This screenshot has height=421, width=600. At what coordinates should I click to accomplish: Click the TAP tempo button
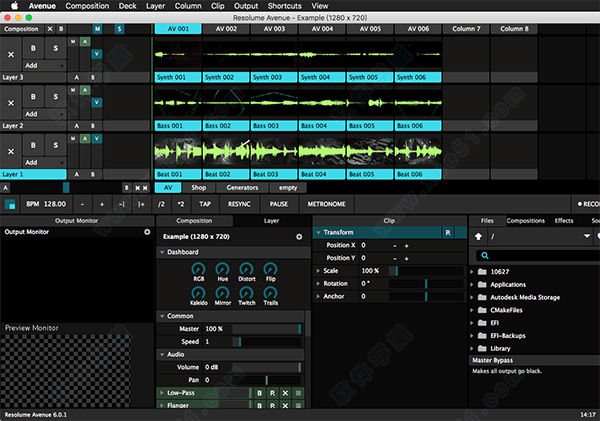(205, 204)
